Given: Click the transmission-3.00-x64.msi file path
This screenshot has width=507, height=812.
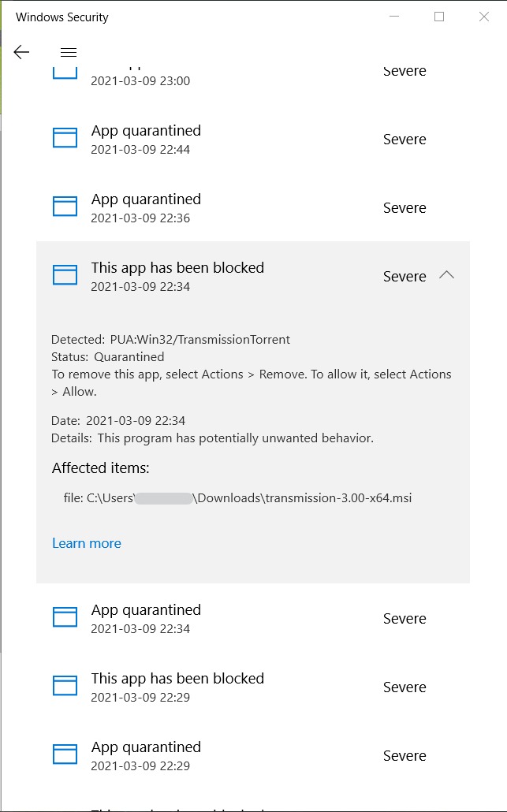Looking at the screenshot, I should tap(237, 498).
